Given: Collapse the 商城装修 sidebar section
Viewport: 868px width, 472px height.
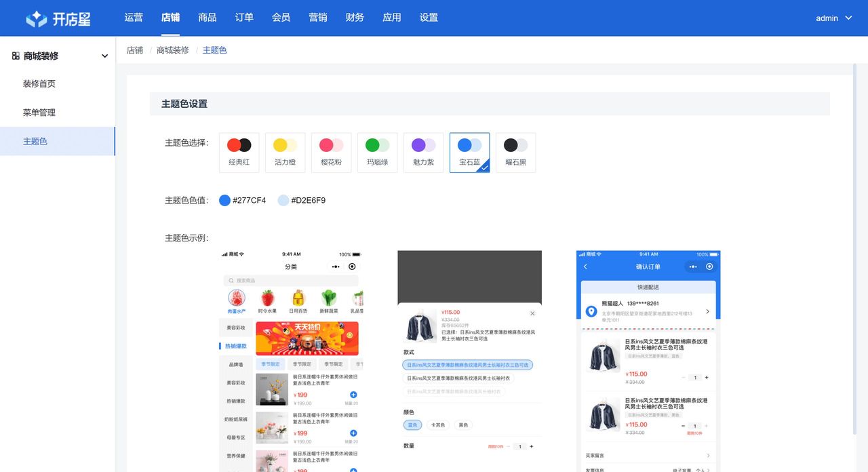Looking at the screenshot, I should pos(104,56).
